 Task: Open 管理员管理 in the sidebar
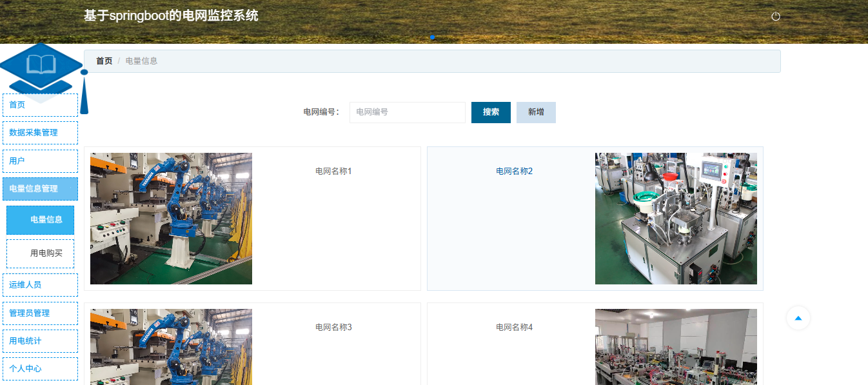[x=40, y=313]
